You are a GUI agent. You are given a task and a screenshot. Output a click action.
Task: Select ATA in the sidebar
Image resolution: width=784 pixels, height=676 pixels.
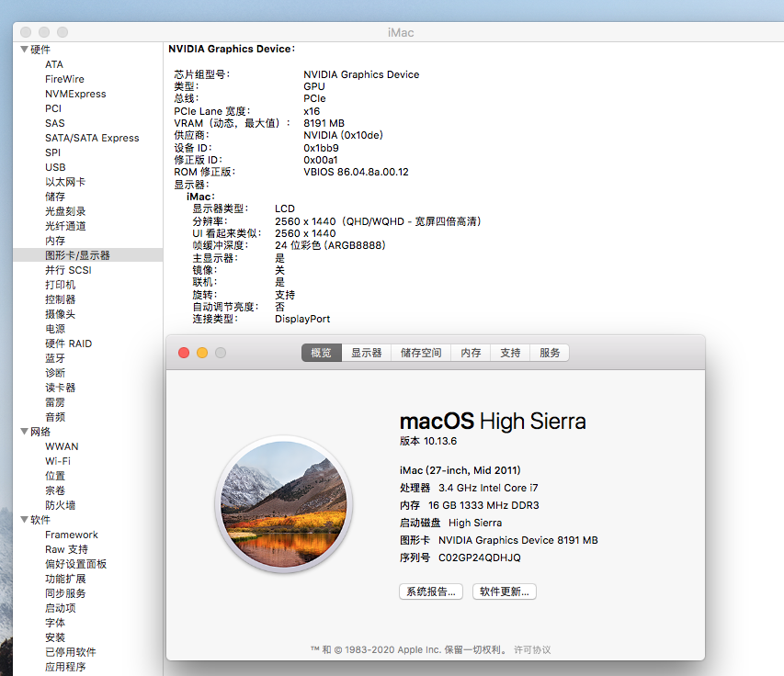pos(54,64)
